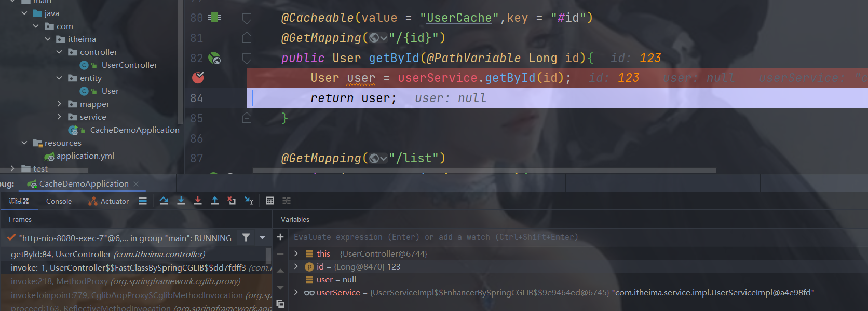Switch to the Console tab

click(x=59, y=201)
